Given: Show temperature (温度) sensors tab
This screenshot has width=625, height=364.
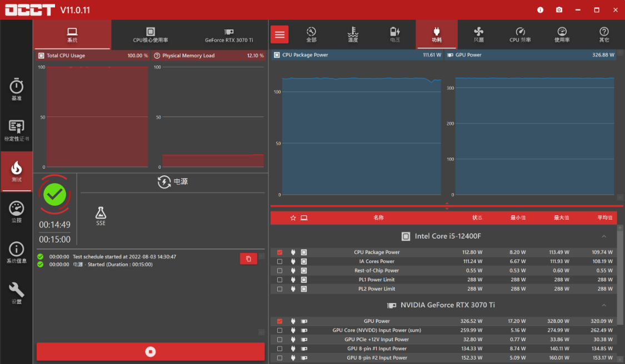Looking at the screenshot, I should click(353, 34).
